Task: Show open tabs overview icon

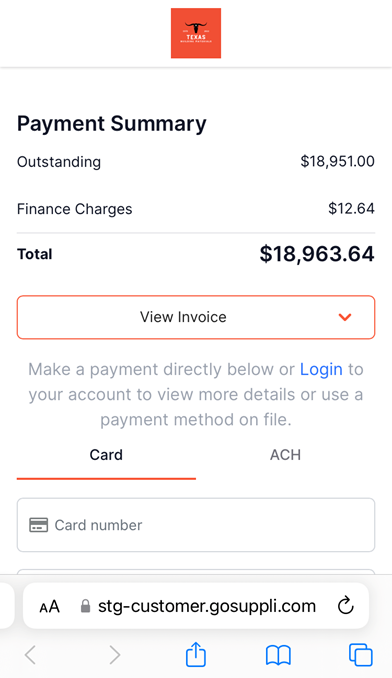Action: (360, 655)
